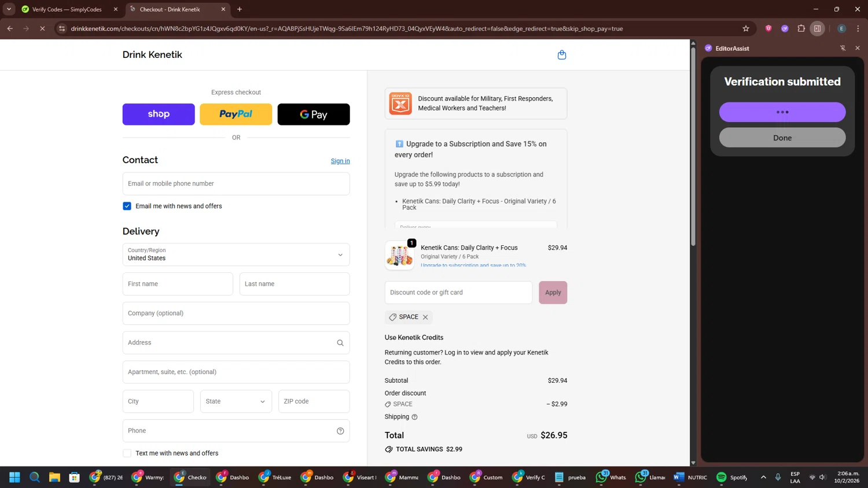Focus the Company (optional) field
868x488 pixels.
pos(236,313)
